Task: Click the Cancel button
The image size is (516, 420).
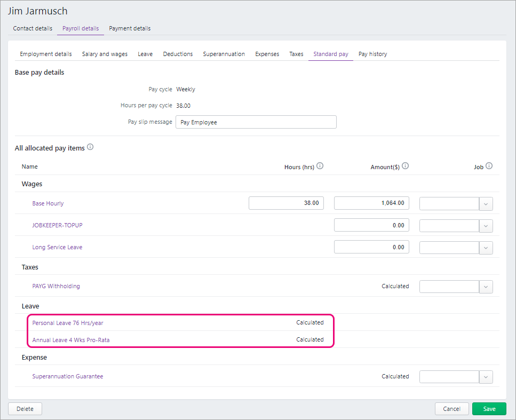Action: pos(451,409)
